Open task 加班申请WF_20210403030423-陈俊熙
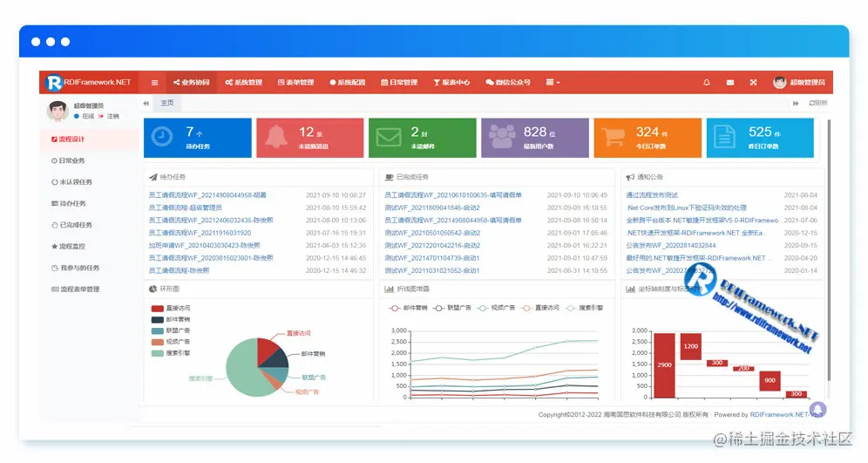Screen dimensions: 868x463 (x=204, y=245)
